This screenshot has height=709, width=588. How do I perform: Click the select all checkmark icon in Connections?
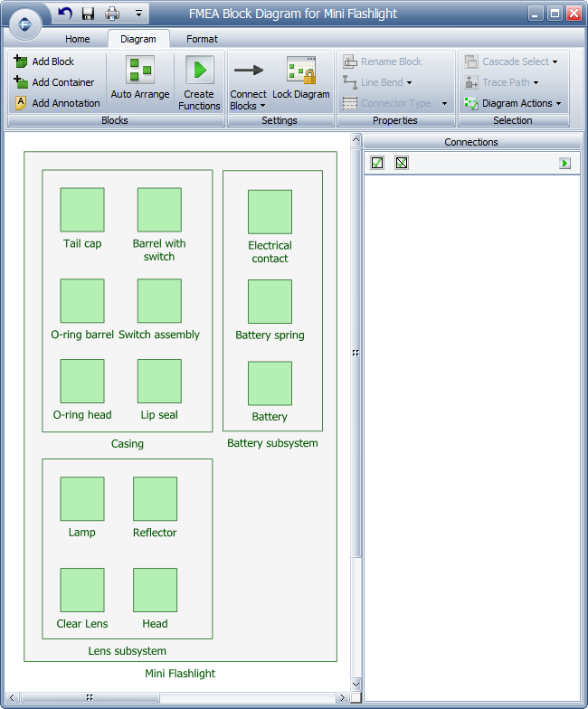(377, 163)
